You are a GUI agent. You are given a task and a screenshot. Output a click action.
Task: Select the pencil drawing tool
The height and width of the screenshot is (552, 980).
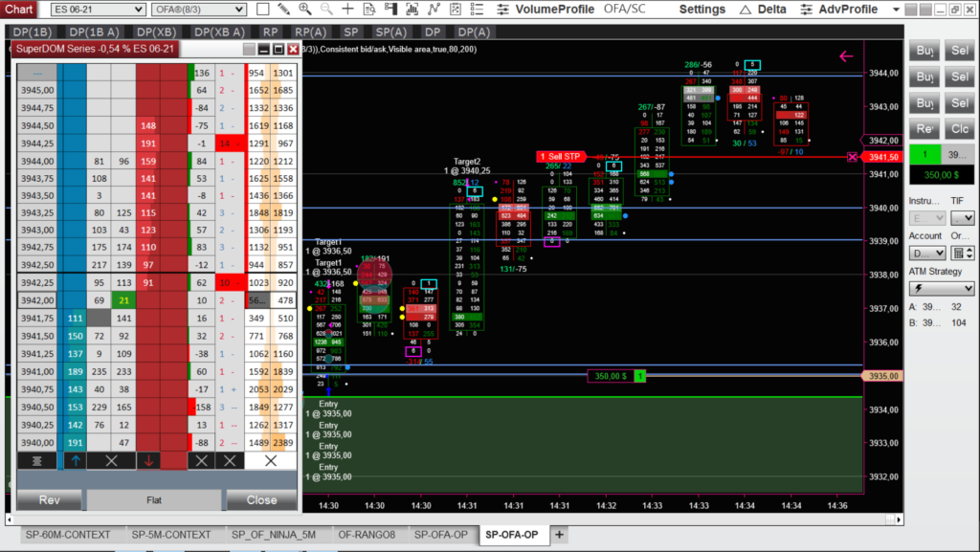283,9
